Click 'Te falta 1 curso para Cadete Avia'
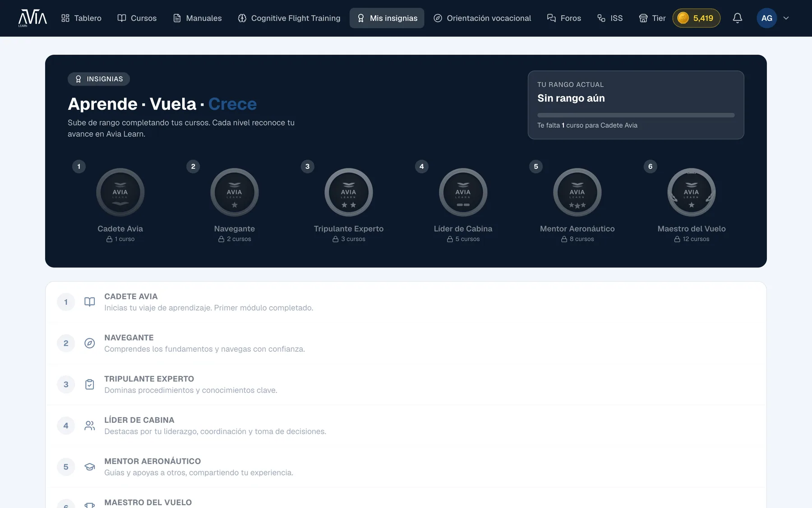This screenshot has width=812, height=508. 587,126
